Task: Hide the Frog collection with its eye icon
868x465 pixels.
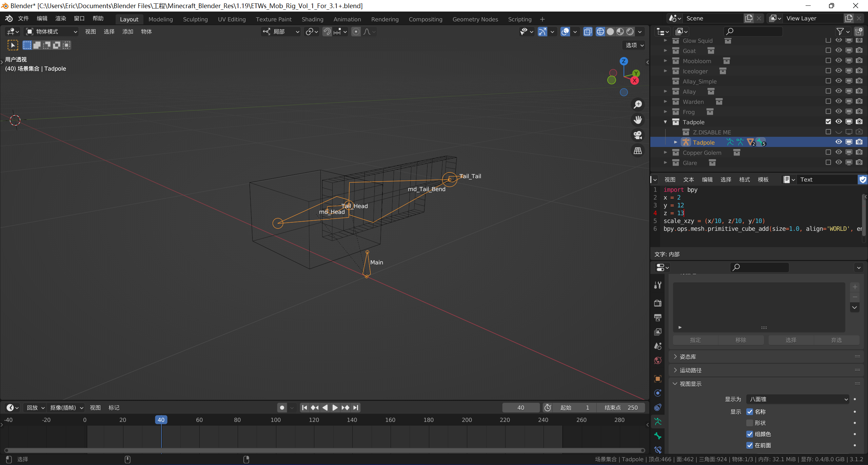Action: click(839, 112)
